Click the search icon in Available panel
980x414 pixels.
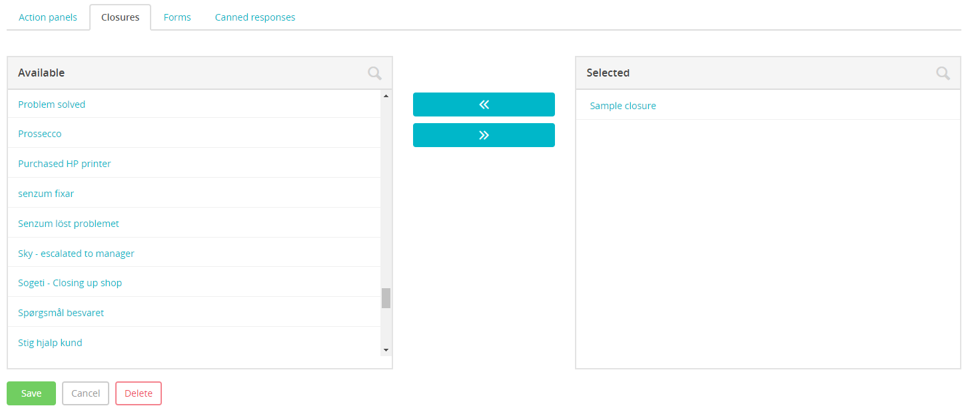(374, 73)
